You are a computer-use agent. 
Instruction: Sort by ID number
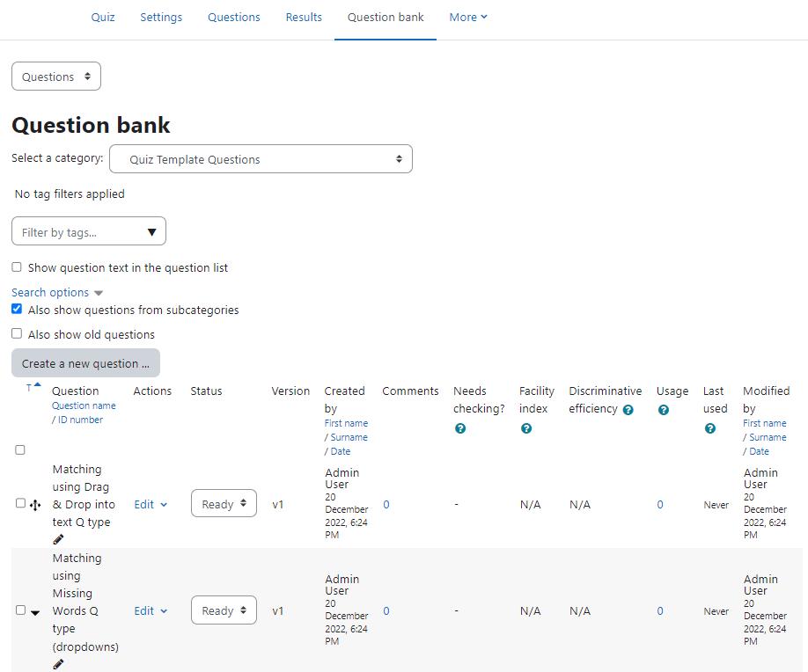click(80, 420)
